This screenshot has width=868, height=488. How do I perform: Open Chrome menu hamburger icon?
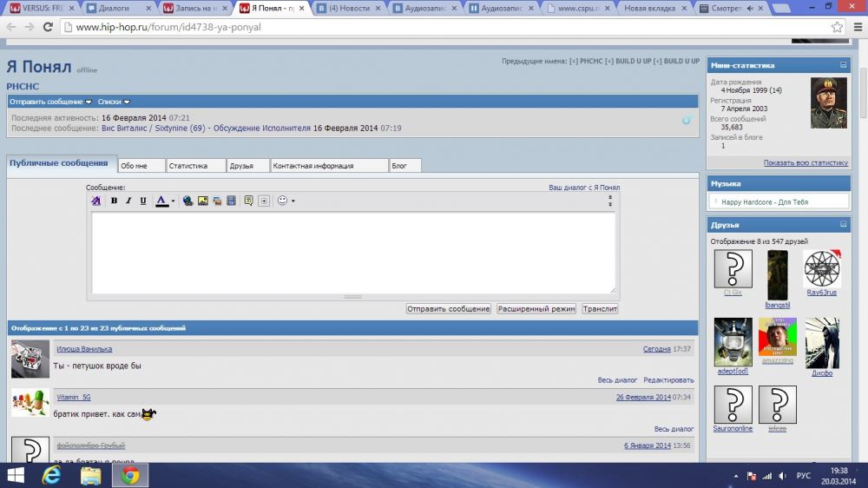coord(858,27)
